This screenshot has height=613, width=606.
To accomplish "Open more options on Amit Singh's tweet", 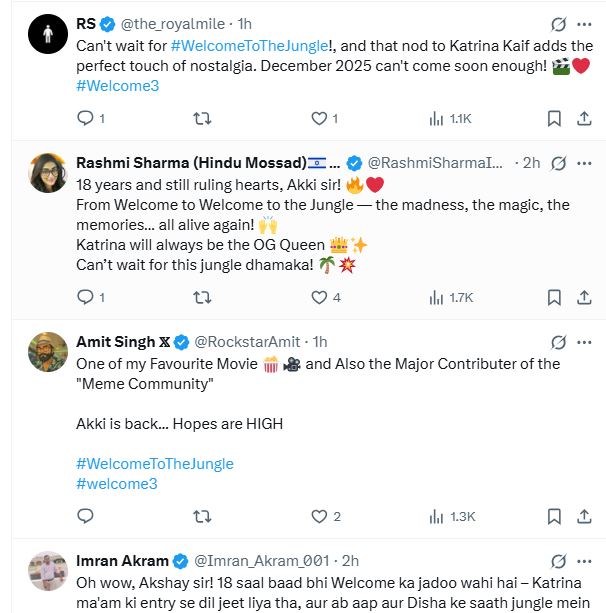I will [586, 342].
